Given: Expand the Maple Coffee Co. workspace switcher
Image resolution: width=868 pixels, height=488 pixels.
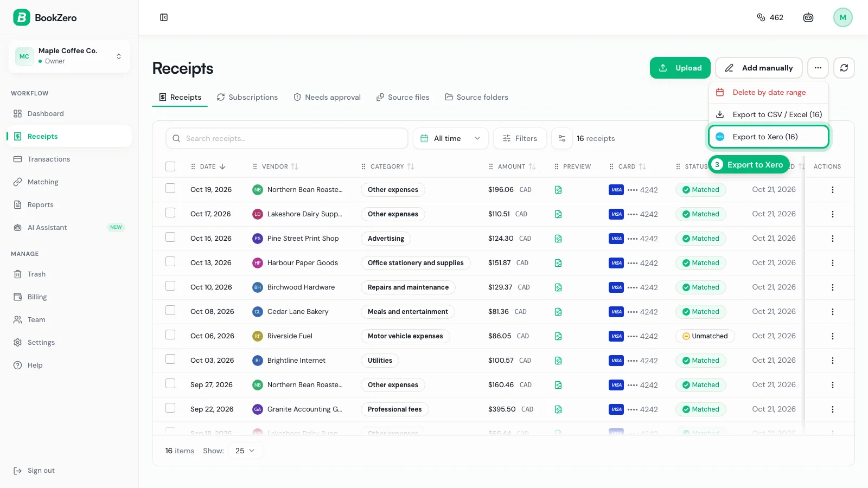Looking at the screenshot, I should pyautogui.click(x=69, y=56).
